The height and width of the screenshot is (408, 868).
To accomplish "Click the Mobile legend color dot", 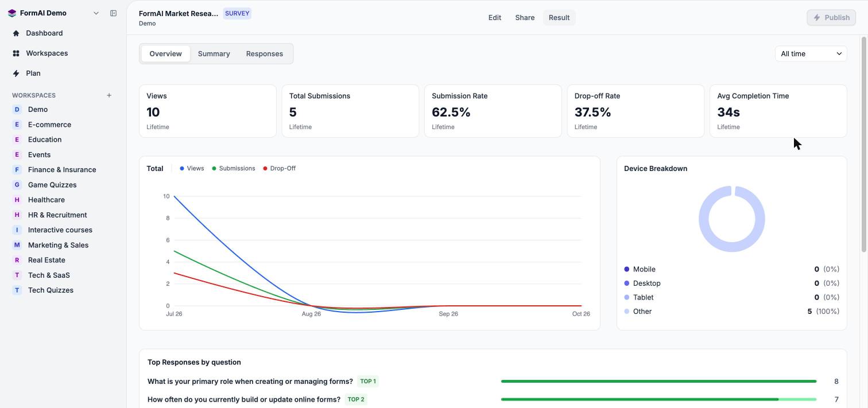I will 627,269.
